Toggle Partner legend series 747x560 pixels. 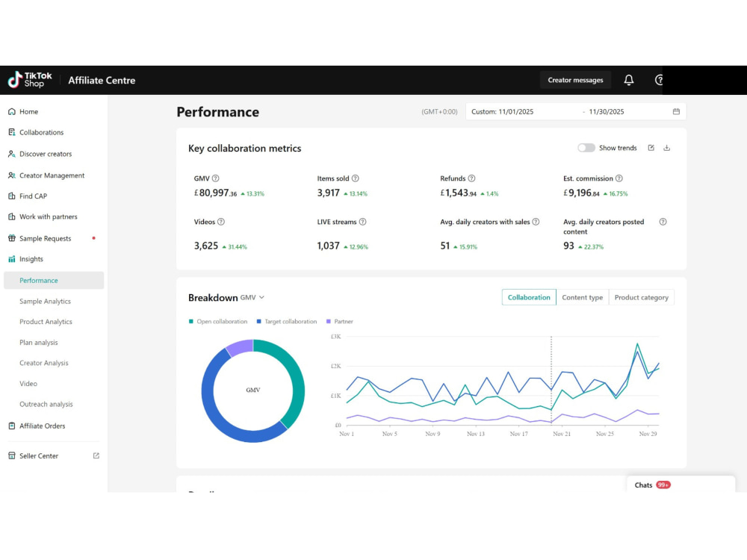340,321
